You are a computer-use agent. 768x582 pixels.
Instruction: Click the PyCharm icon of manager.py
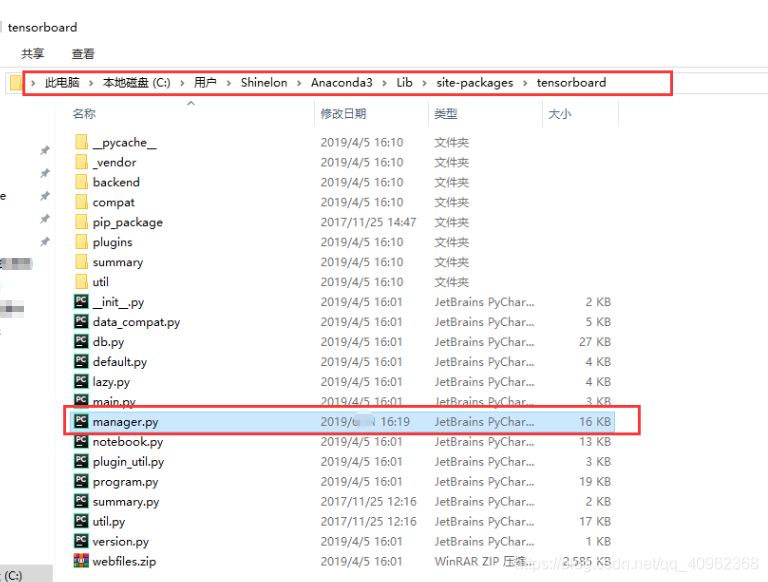coord(81,421)
